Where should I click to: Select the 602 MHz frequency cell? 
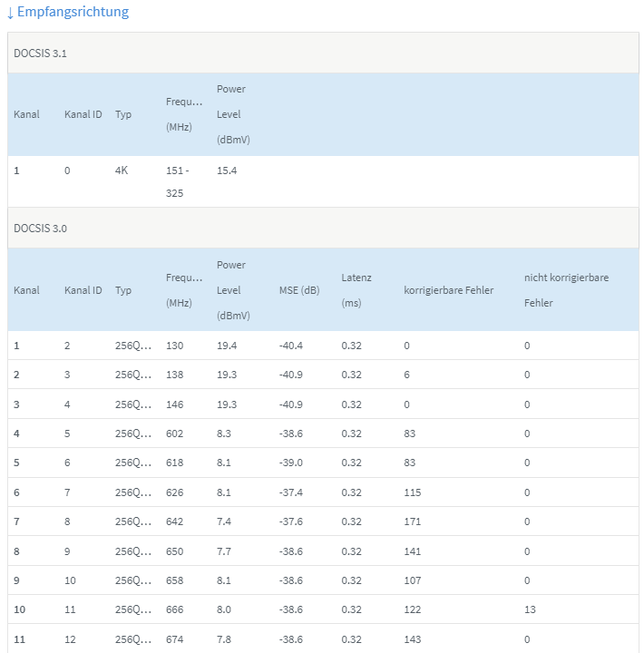(x=174, y=434)
